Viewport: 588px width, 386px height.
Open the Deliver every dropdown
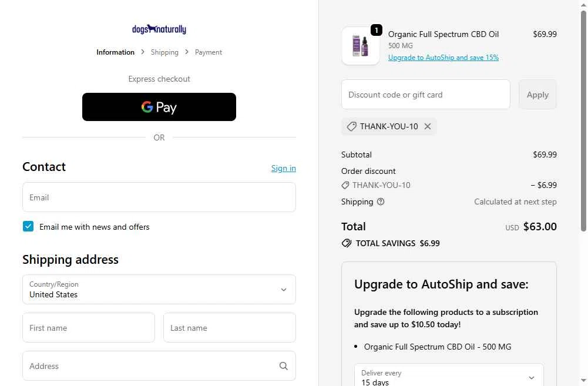(x=449, y=375)
